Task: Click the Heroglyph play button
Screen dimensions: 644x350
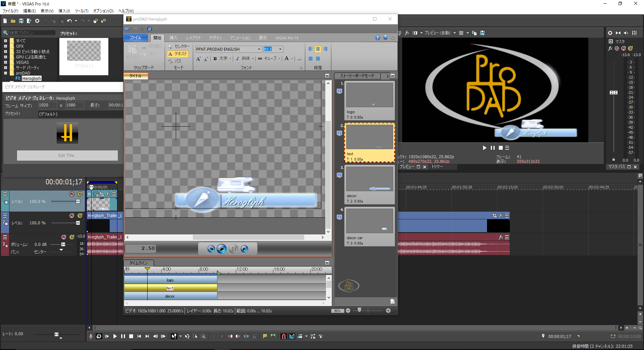Action: click(x=221, y=249)
